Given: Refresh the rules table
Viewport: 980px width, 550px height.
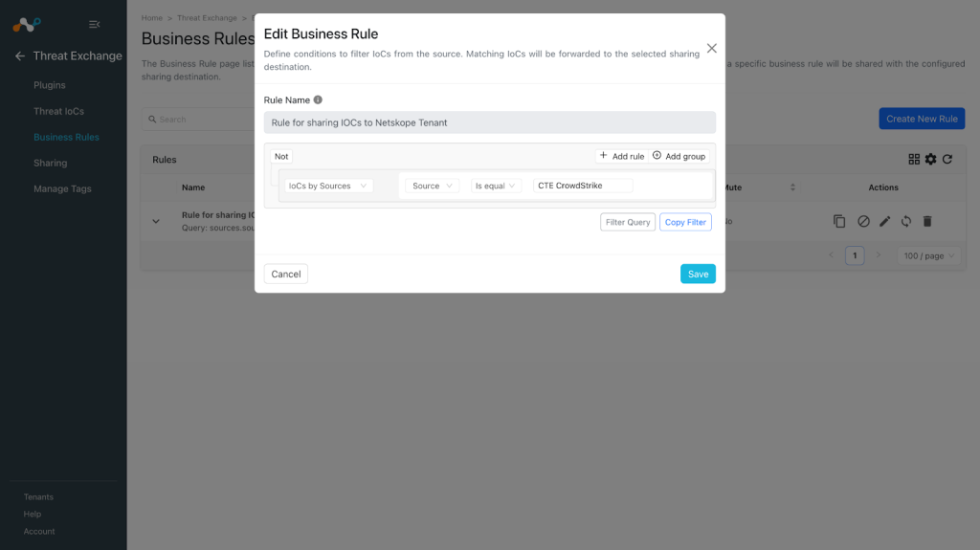Looking at the screenshot, I should tap(947, 160).
